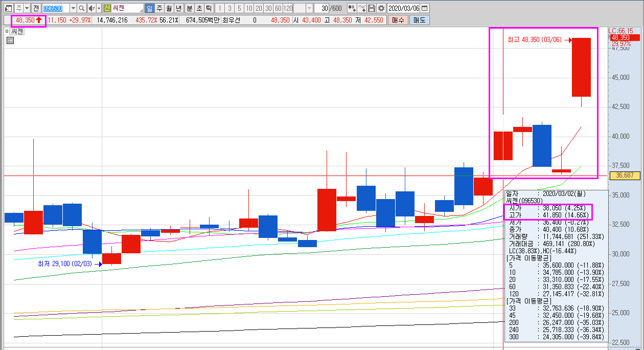The image size is (644, 350).
Task: Click the volume value 14,746,216
Action: [x=112, y=20]
